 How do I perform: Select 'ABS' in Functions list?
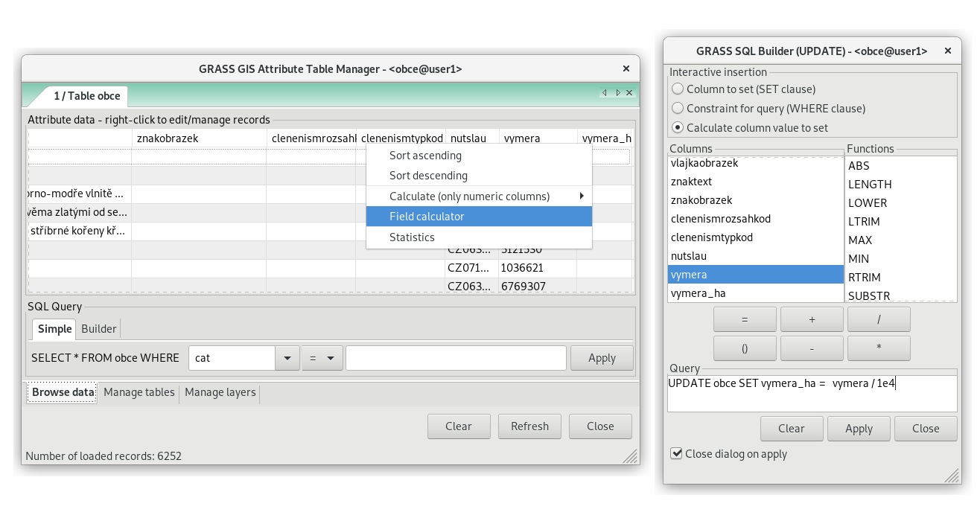[901, 165]
